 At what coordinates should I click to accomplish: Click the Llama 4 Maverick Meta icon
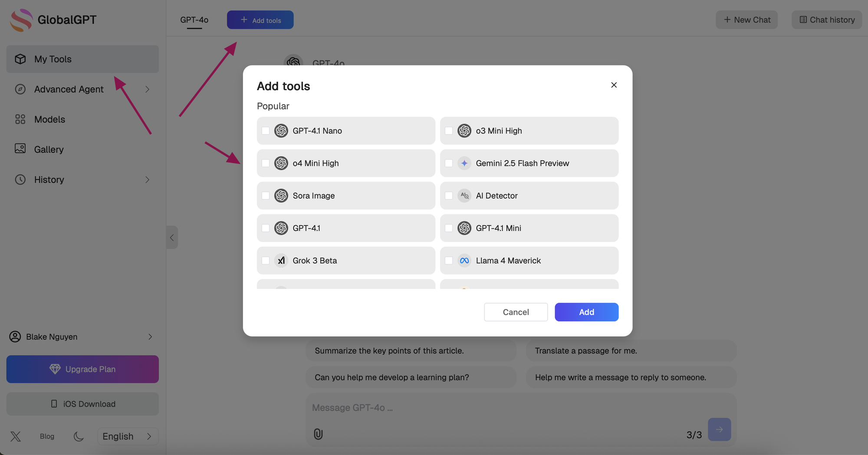(x=464, y=261)
